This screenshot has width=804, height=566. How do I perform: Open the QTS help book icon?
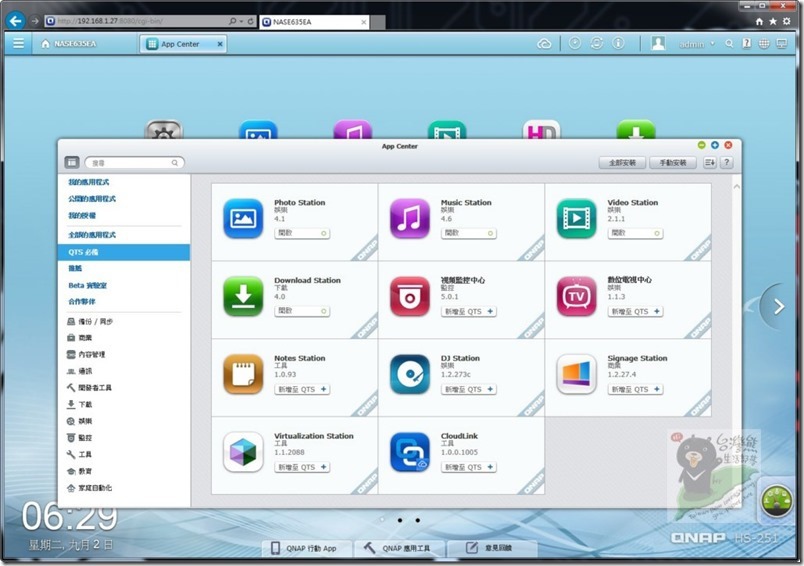747,44
